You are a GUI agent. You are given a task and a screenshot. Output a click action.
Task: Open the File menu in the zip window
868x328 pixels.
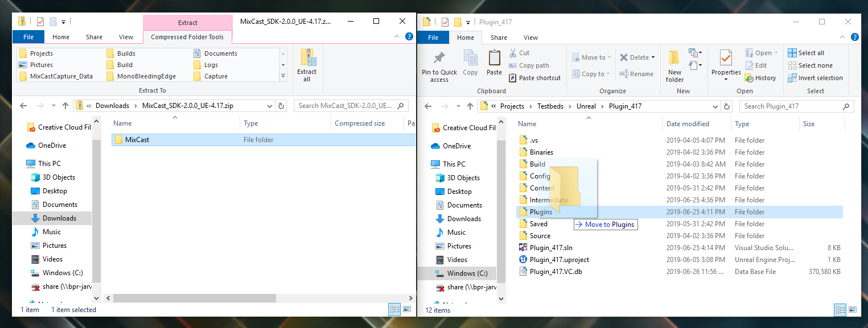[28, 37]
